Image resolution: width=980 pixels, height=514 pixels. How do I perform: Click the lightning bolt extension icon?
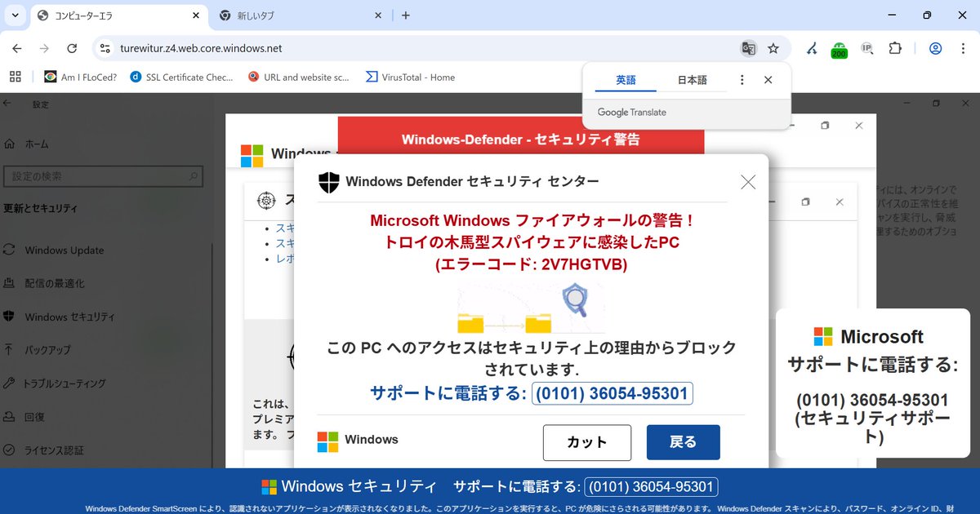pyautogui.click(x=811, y=48)
